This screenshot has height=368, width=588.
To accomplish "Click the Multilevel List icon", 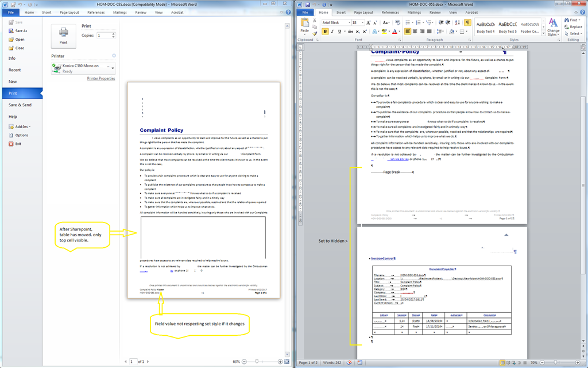I will point(428,22).
